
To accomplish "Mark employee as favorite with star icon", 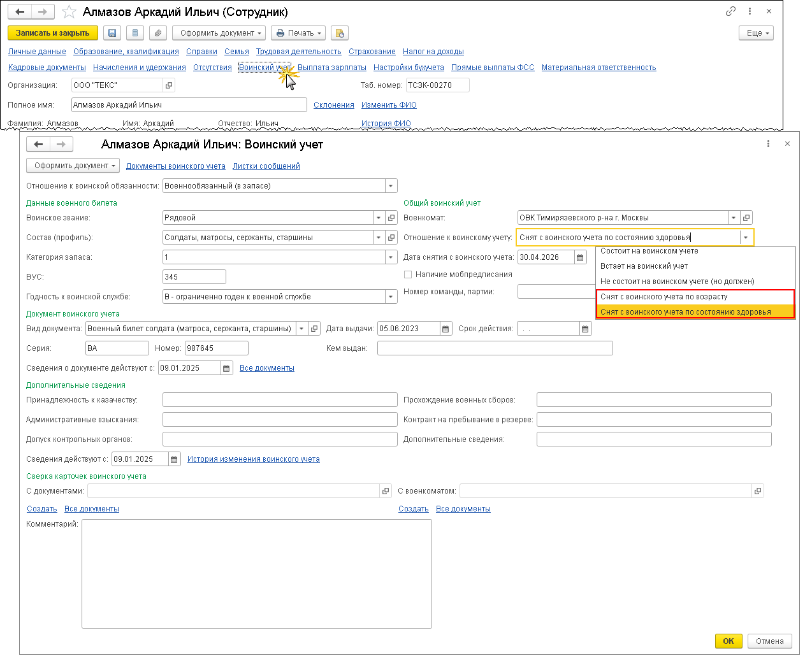I will (69, 12).
